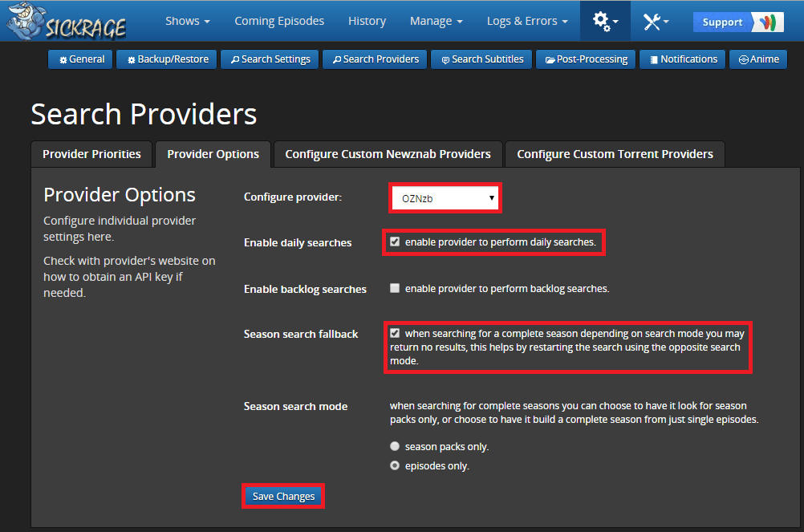804x532 pixels.
Task: Open Notifications settings
Action: click(x=683, y=59)
